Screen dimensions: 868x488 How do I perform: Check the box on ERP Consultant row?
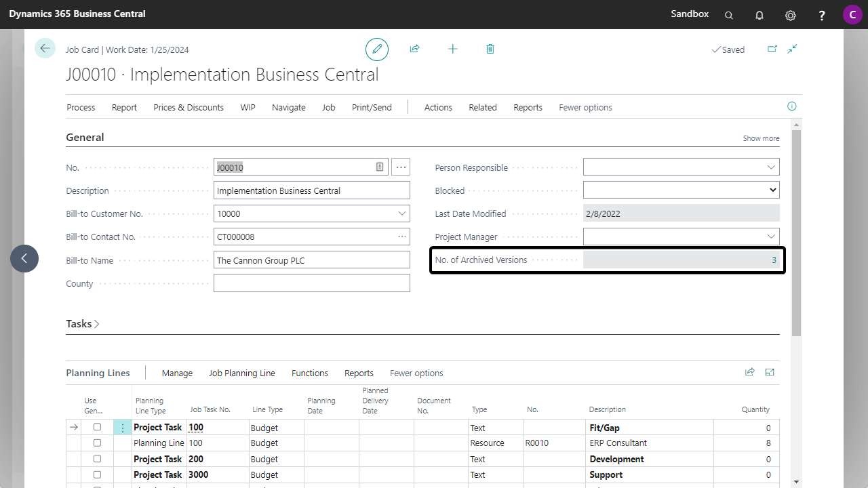point(97,443)
